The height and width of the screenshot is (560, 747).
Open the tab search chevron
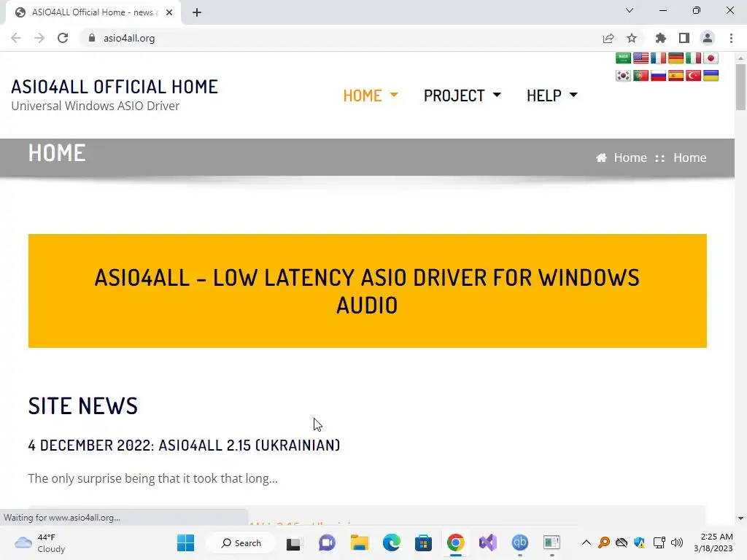coord(630,10)
